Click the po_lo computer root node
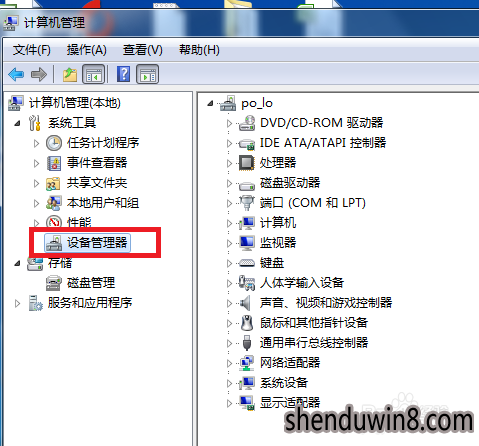Viewport: 479px width, 446px height. pos(257,103)
